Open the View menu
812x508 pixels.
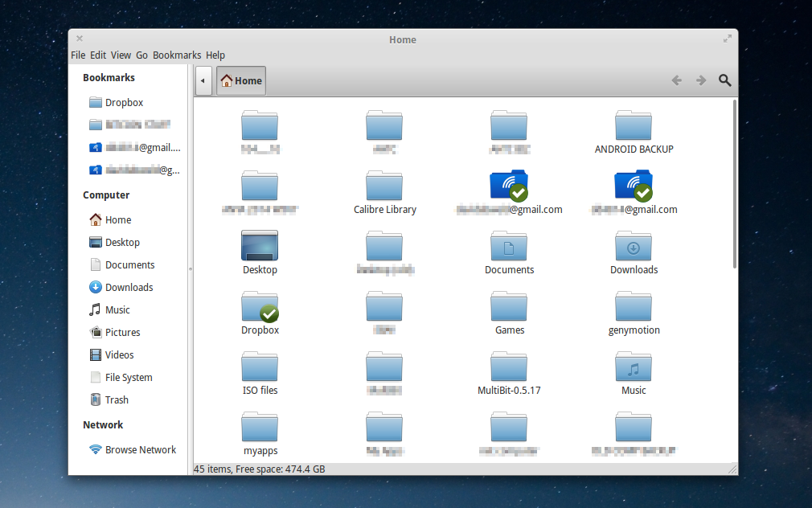(x=121, y=55)
